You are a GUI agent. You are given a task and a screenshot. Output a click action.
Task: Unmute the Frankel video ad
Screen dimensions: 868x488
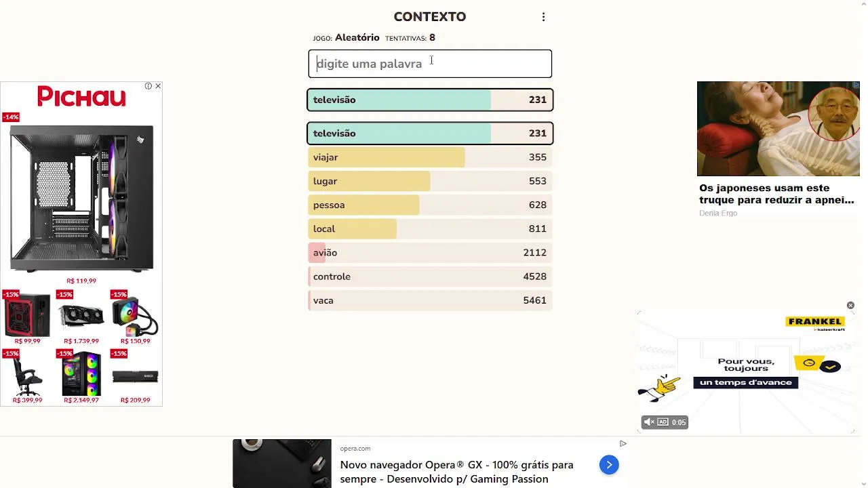pos(649,422)
